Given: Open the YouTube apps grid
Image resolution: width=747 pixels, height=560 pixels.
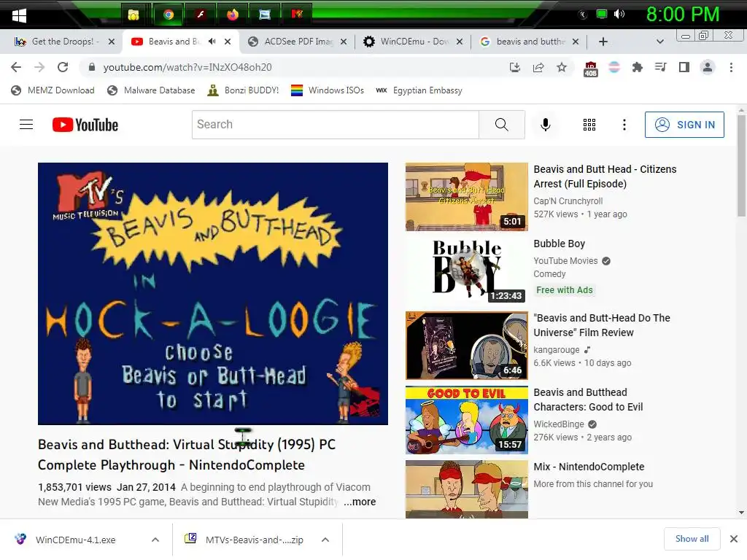Looking at the screenshot, I should click(x=589, y=125).
